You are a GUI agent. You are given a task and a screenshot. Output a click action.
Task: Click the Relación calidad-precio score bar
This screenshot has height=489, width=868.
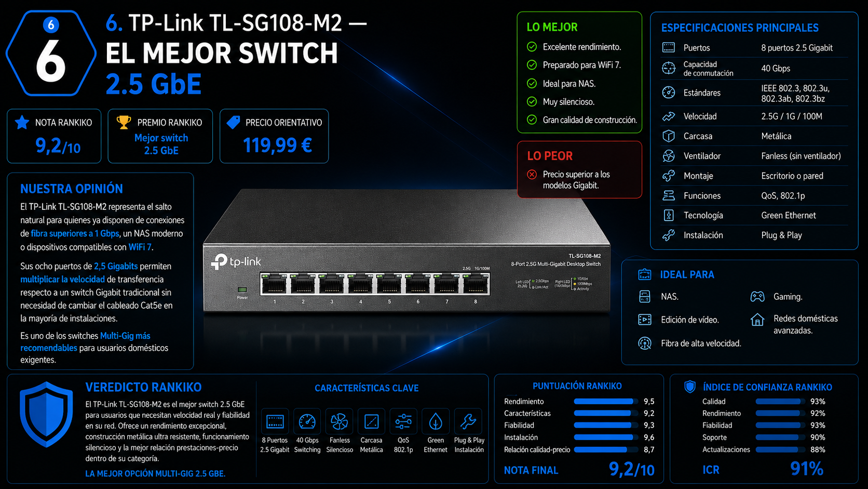[606, 450]
